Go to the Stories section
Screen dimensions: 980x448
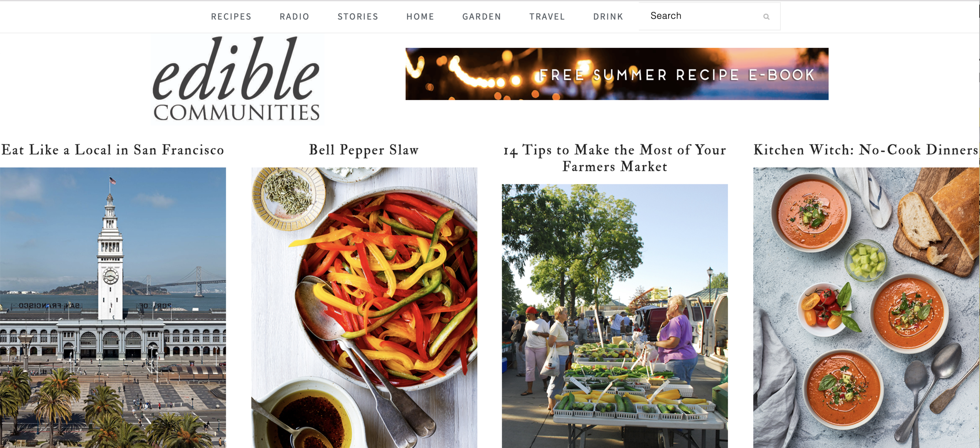(358, 16)
